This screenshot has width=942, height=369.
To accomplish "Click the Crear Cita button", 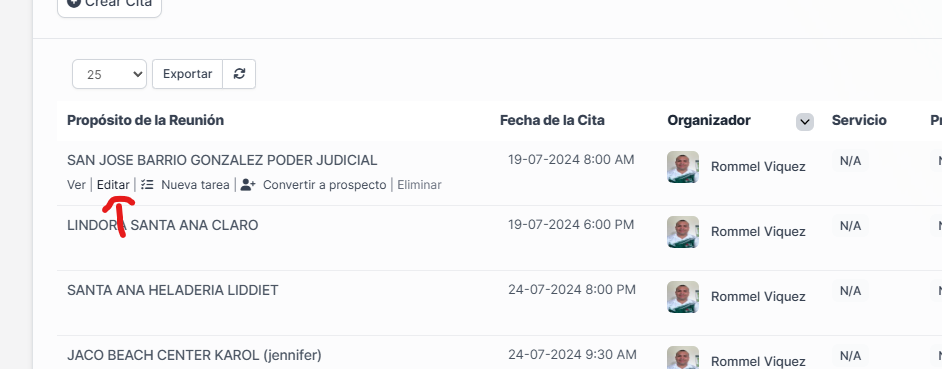I will 109,5.
